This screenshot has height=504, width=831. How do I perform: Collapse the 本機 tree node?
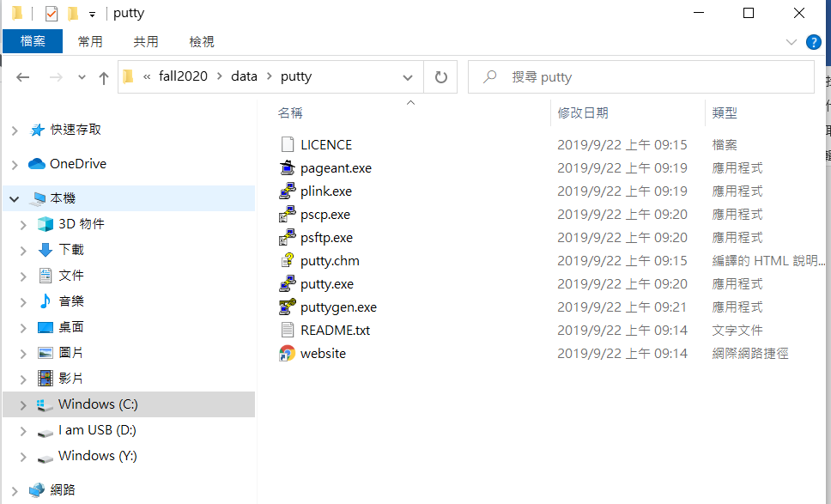(15, 199)
